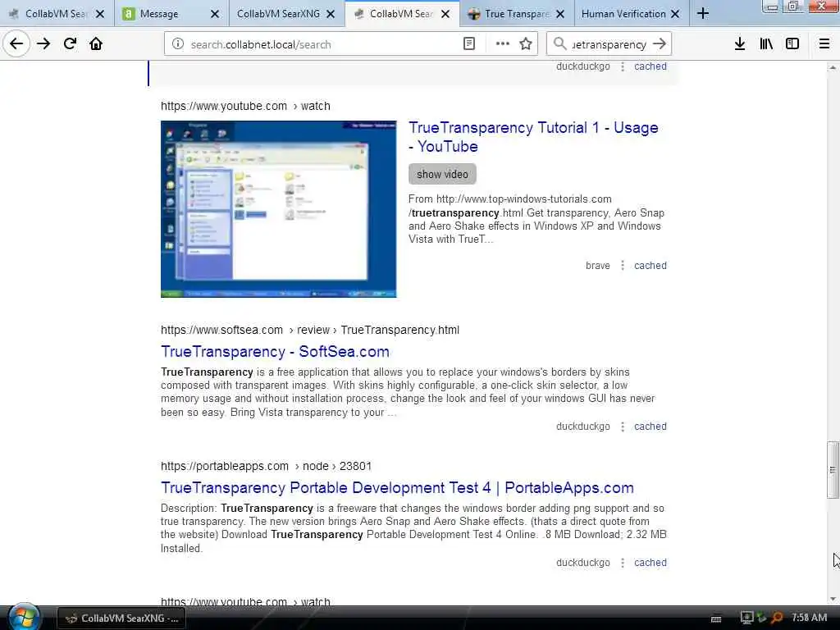The height and width of the screenshot is (630, 840).
Task: Open a new browser tab
Action: [703, 14]
